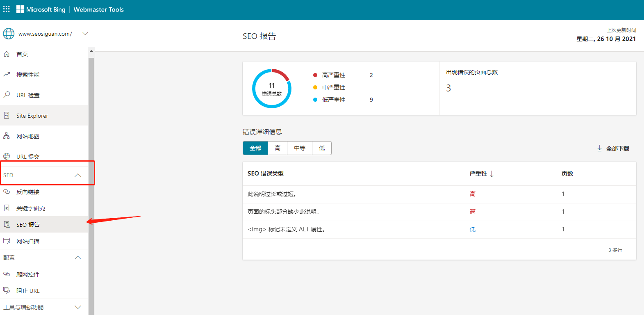The height and width of the screenshot is (315, 644).
Task: Open error row <img> 标记未定义 ALT 属性。
Action: coord(439,229)
